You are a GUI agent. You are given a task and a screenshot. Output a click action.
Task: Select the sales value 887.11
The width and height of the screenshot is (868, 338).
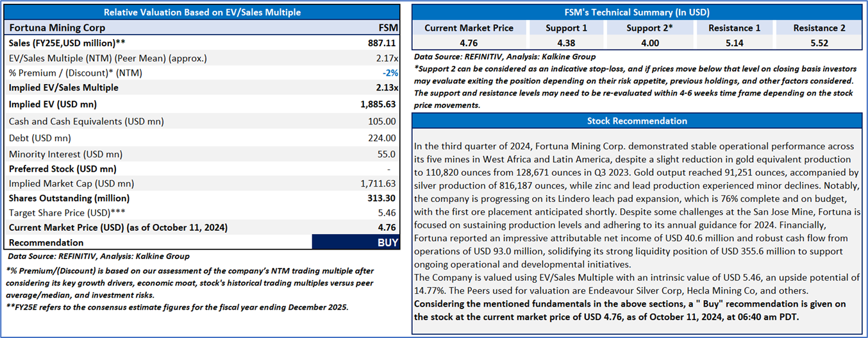coord(383,43)
